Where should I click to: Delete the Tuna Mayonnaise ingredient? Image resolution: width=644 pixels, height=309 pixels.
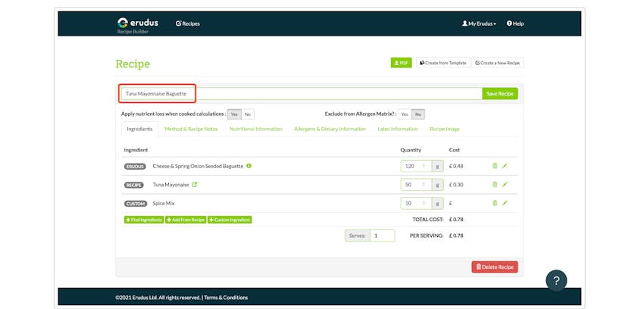[495, 184]
